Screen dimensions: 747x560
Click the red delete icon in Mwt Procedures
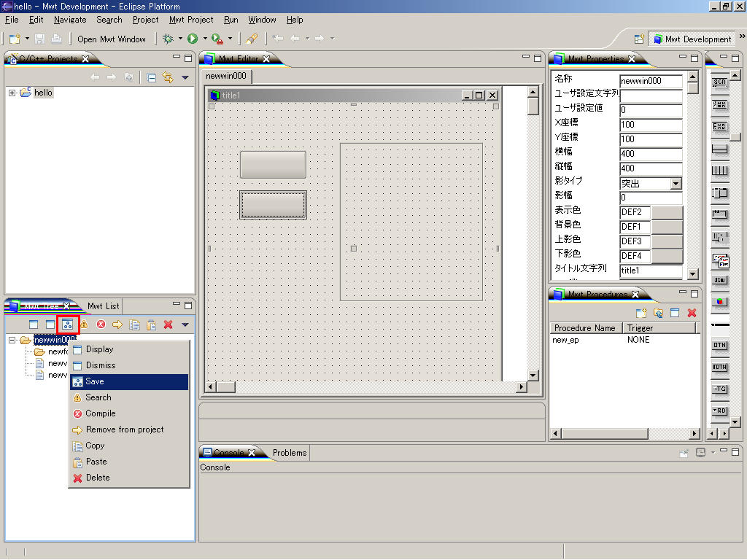[x=692, y=313]
